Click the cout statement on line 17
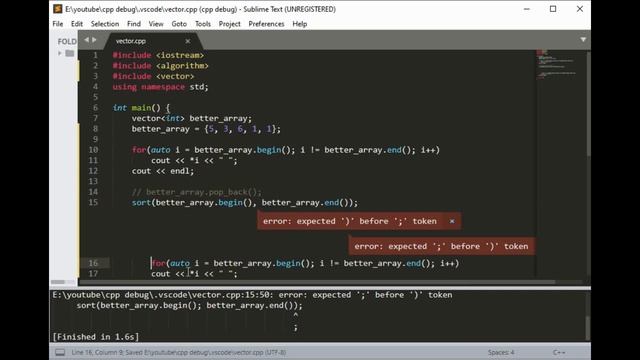The height and width of the screenshot is (360, 640). click(194, 274)
